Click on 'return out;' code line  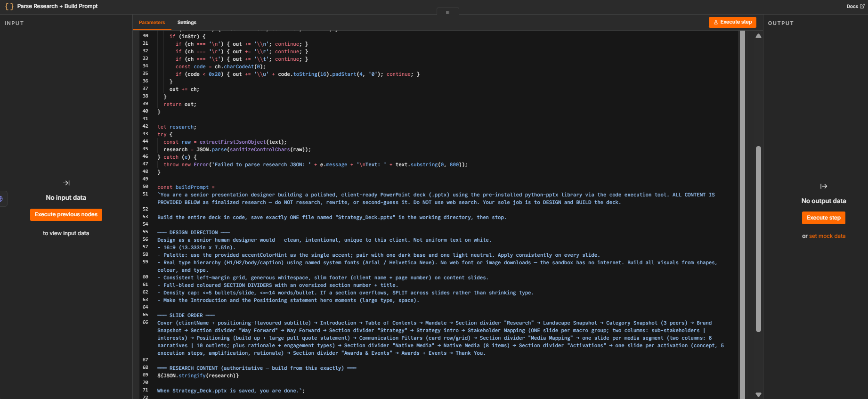coord(180,104)
